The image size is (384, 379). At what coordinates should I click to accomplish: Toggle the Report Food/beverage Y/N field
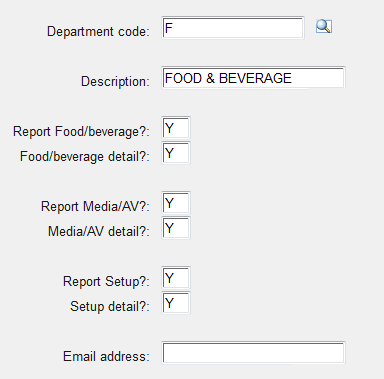(176, 128)
